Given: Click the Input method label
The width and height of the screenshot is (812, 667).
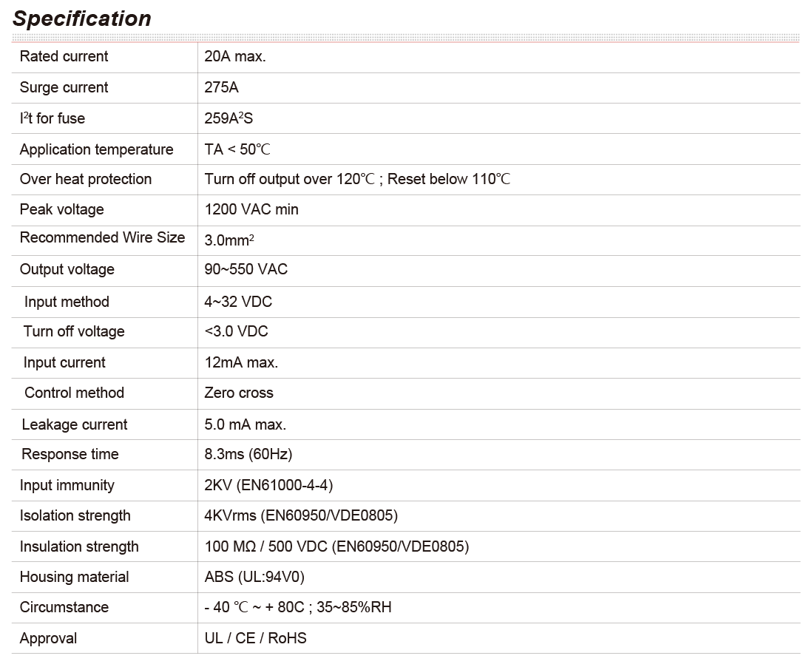Looking at the screenshot, I should pos(66,302).
